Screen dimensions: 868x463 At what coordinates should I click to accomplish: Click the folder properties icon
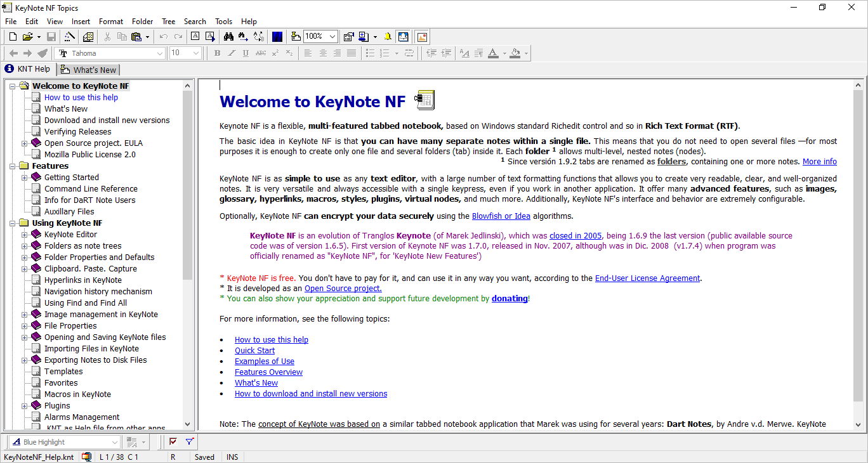tap(349, 37)
